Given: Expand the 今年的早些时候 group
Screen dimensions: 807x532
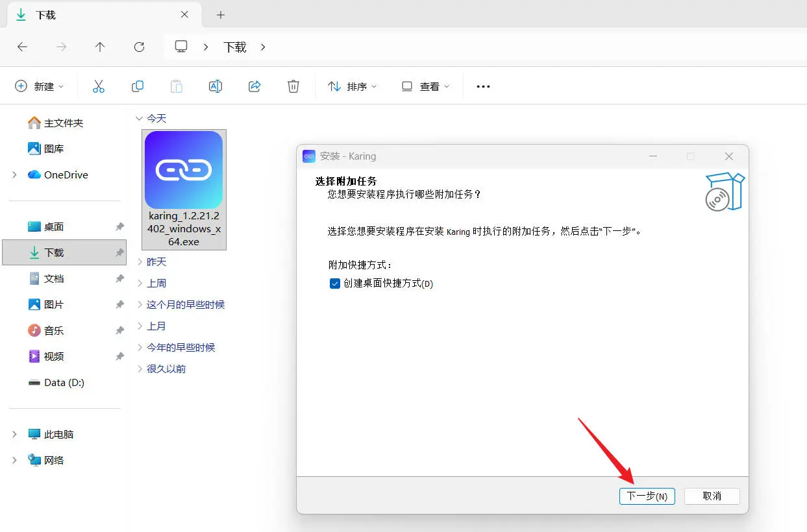Looking at the screenshot, I should pyautogui.click(x=140, y=347).
